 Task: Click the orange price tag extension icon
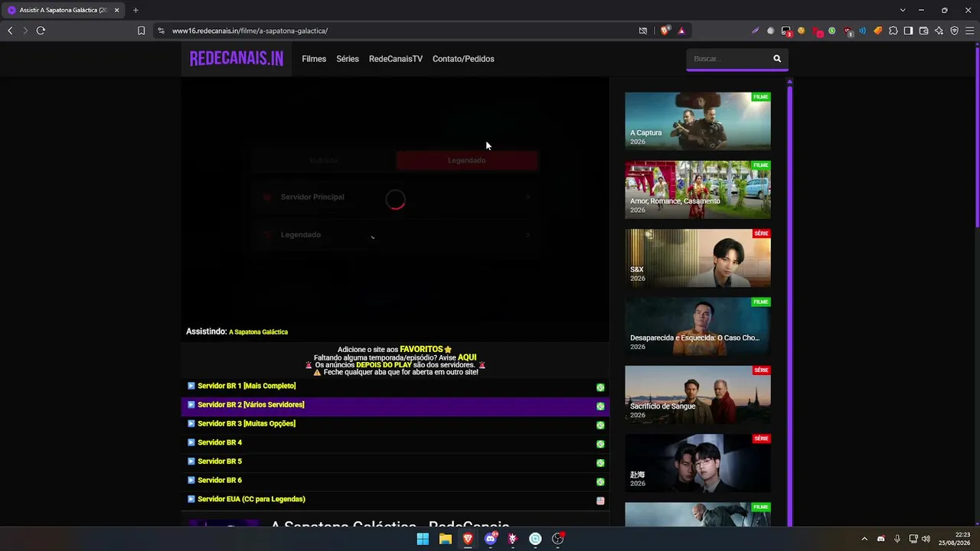[x=877, y=31]
